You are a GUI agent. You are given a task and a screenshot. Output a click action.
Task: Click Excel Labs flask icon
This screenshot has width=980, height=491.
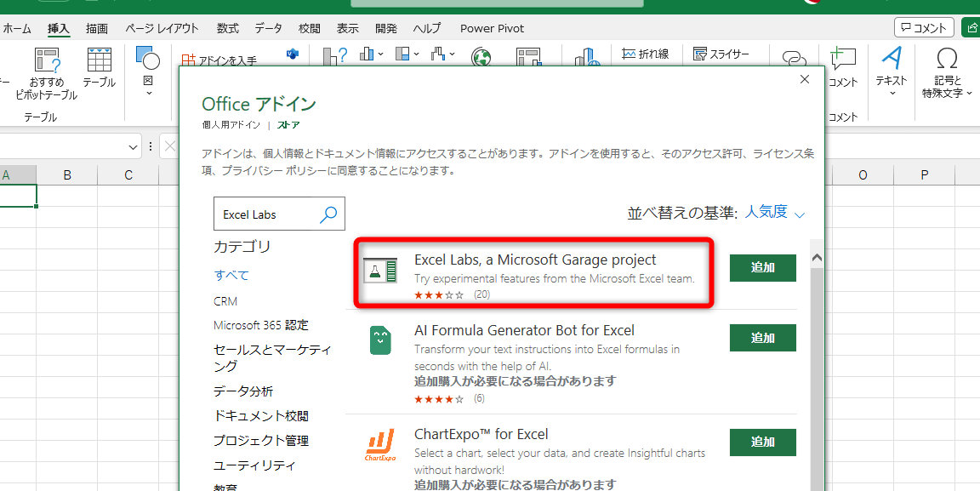(x=380, y=270)
